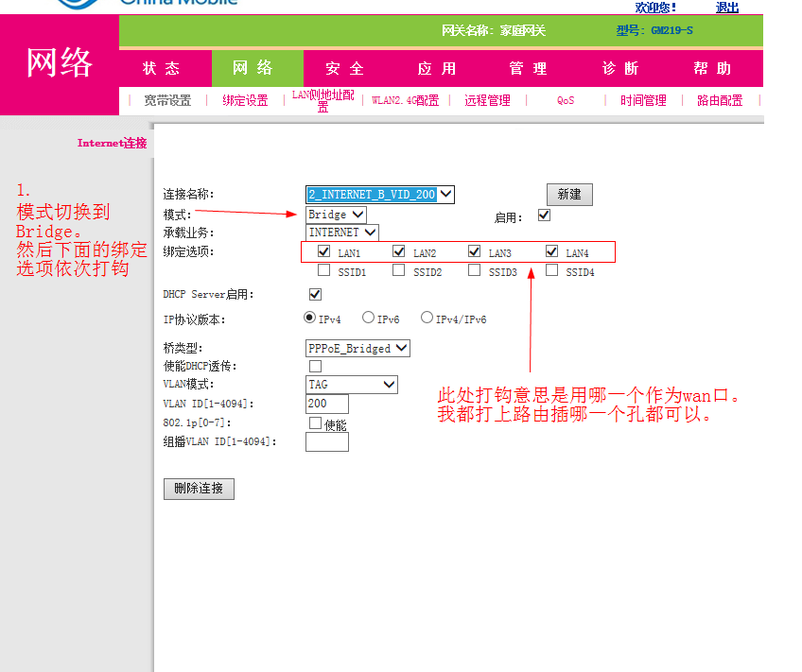The width and height of the screenshot is (802, 672).
Task: Select Internet连接 in the sidebar
Action: click(x=112, y=143)
